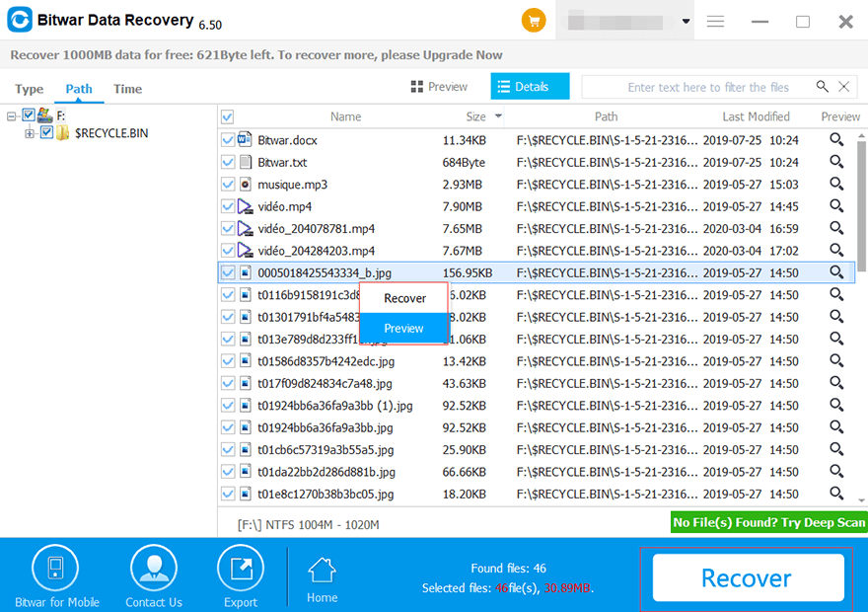Collapse the F: drive tree node
The height and width of the screenshot is (612, 868).
coord(11,116)
